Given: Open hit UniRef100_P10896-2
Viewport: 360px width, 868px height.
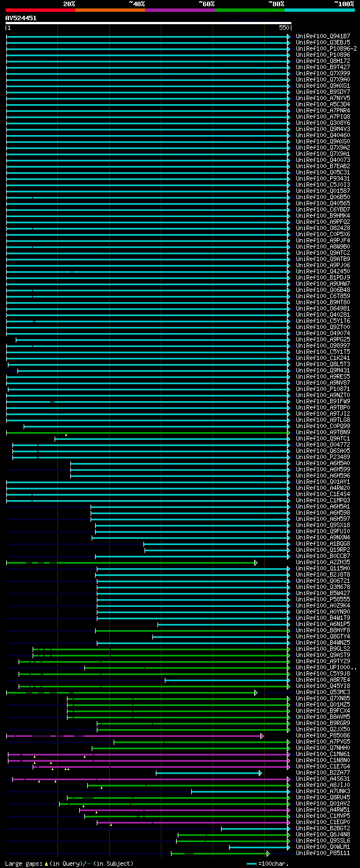Looking at the screenshot, I should (326, 48).
